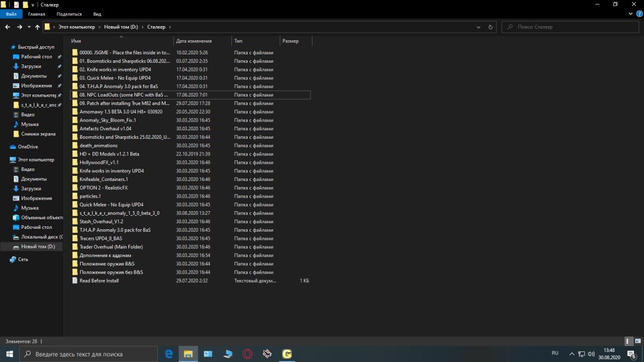Select folder Дополнения к аддонам
This screenshot has height=362, width=644.
click(x=105, y=255)
